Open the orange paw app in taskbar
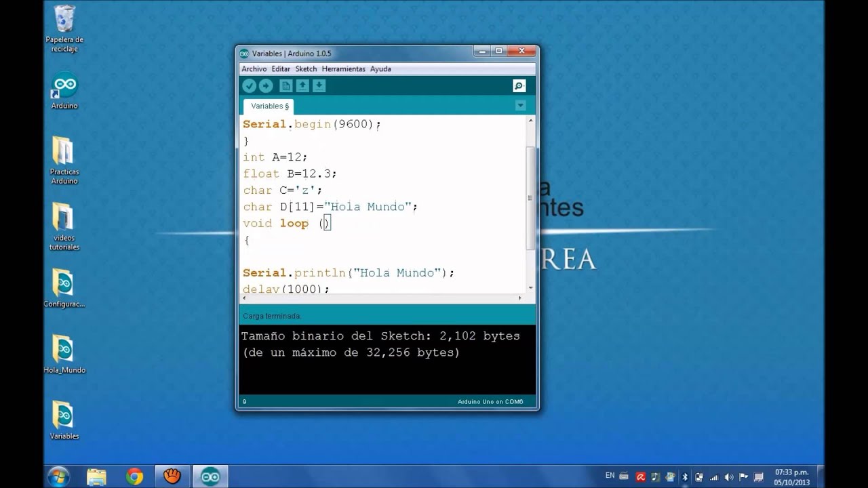The height and width of the screenshot is (488, 868). (x=172, y=477)
